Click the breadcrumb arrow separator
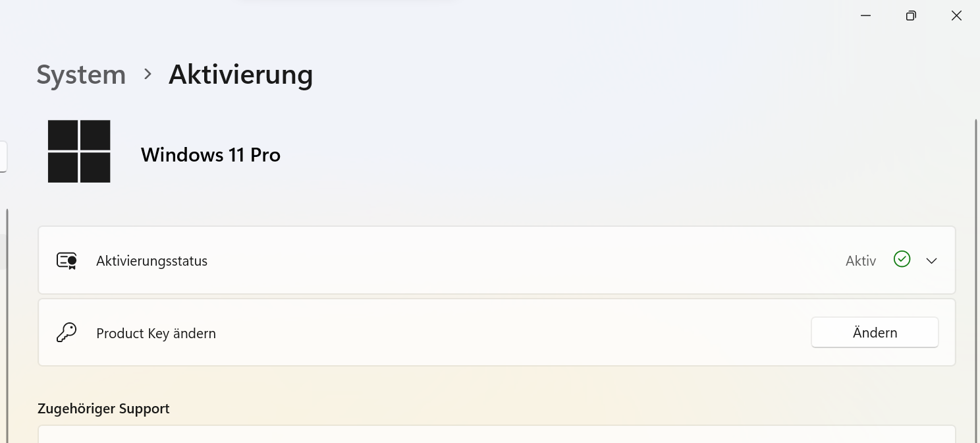The height and width of the screenshot is (443, 980). click(148, 74)
